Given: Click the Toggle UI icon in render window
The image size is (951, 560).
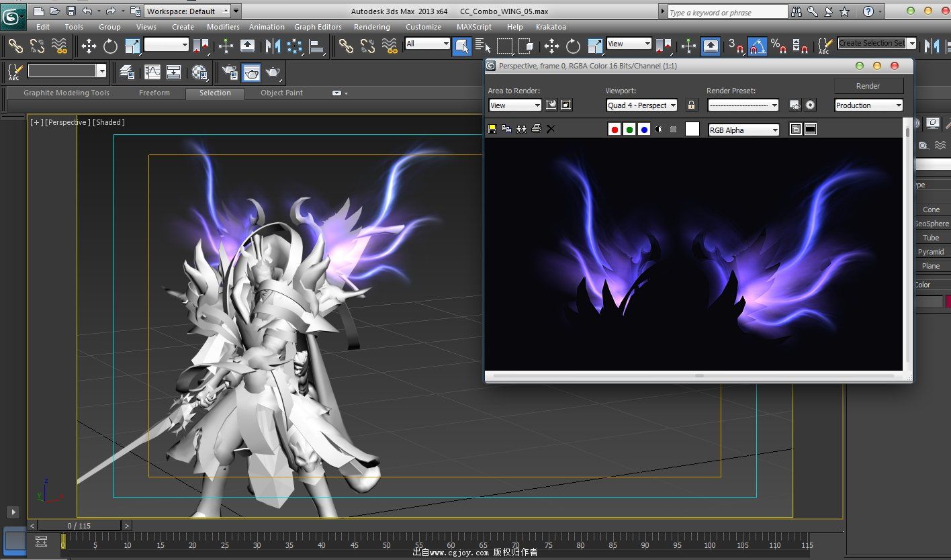Looking at the screenshot, I should pyautogui.click(x=811, y=129).
